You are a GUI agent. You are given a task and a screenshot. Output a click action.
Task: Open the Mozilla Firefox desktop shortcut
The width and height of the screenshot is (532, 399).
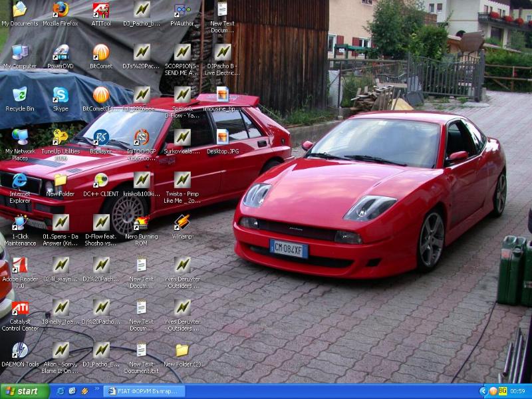point(61,10)
